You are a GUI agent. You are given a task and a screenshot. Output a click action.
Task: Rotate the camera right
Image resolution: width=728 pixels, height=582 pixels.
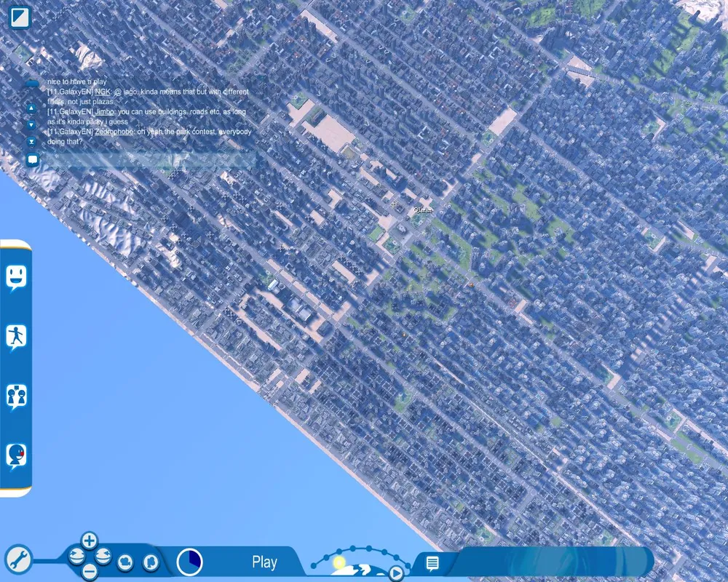[103, 556]
